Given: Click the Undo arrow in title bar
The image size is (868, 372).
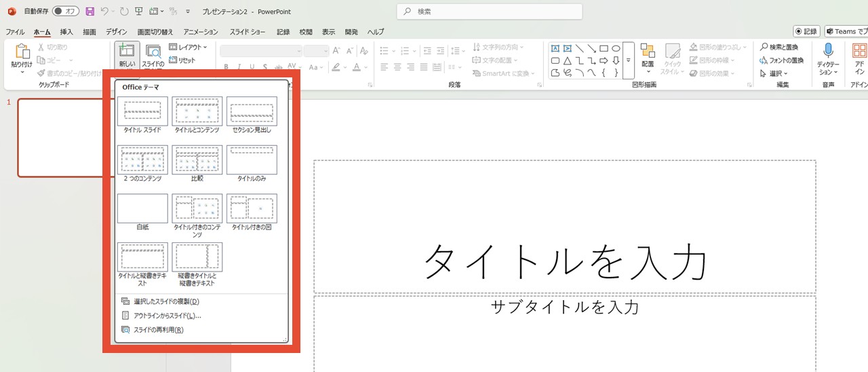Looking at the screenshot, I should click(104, 12).
